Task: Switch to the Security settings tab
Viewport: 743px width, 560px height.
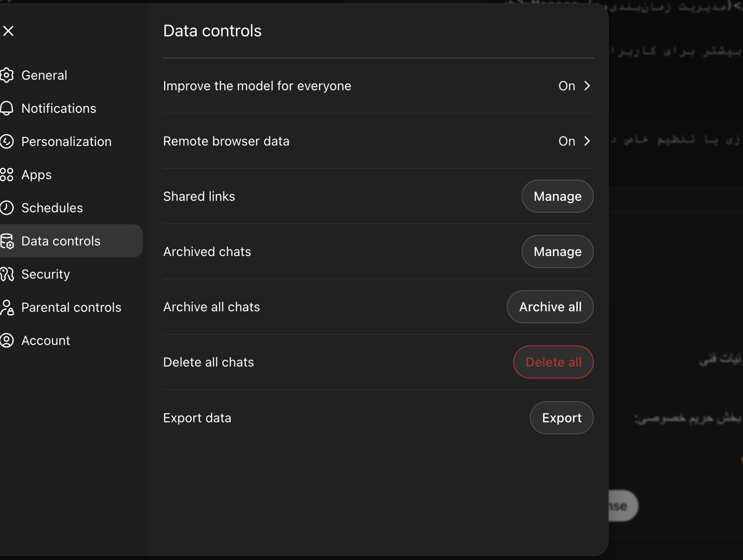Action: click(x=45, y=274)
